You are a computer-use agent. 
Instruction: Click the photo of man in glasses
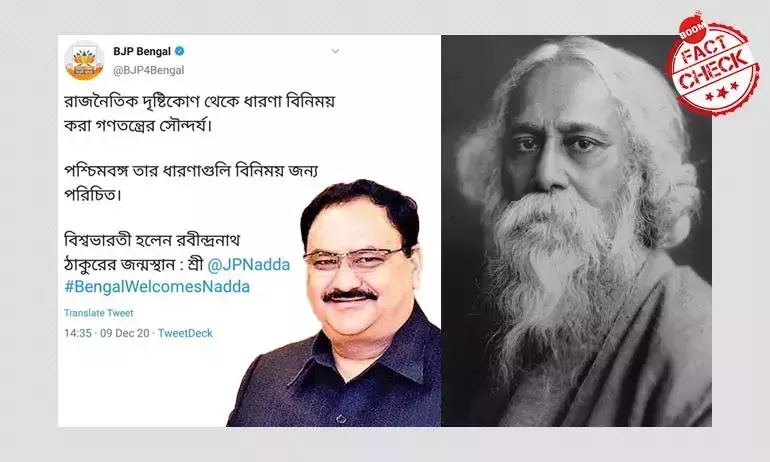coord(334,303)
